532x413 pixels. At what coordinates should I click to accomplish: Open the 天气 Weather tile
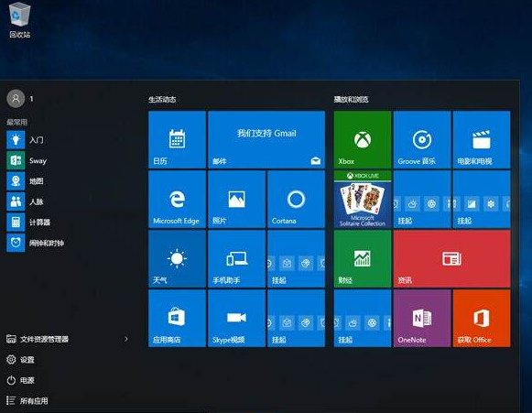pyautogui.click(x=177, y=259)
